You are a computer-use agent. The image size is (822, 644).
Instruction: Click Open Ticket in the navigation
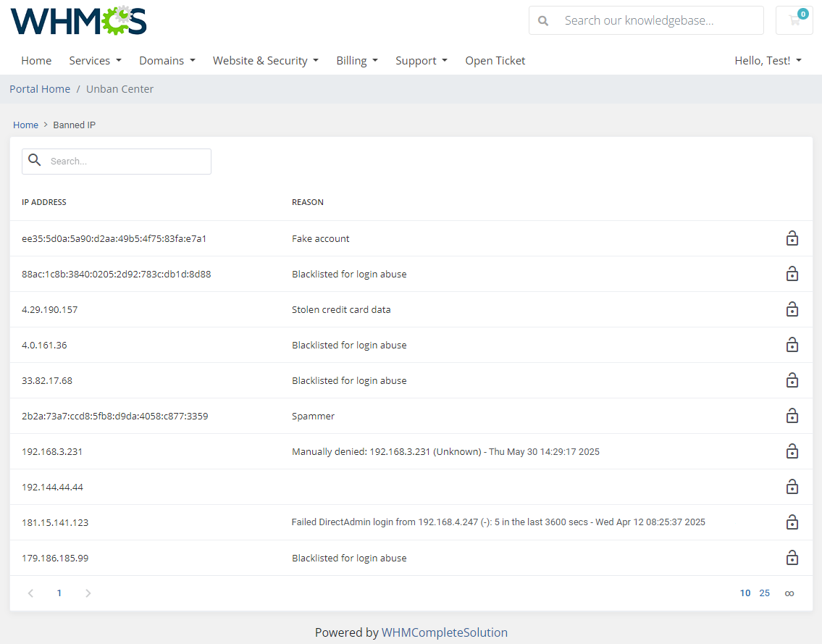(x=495, y=60)
